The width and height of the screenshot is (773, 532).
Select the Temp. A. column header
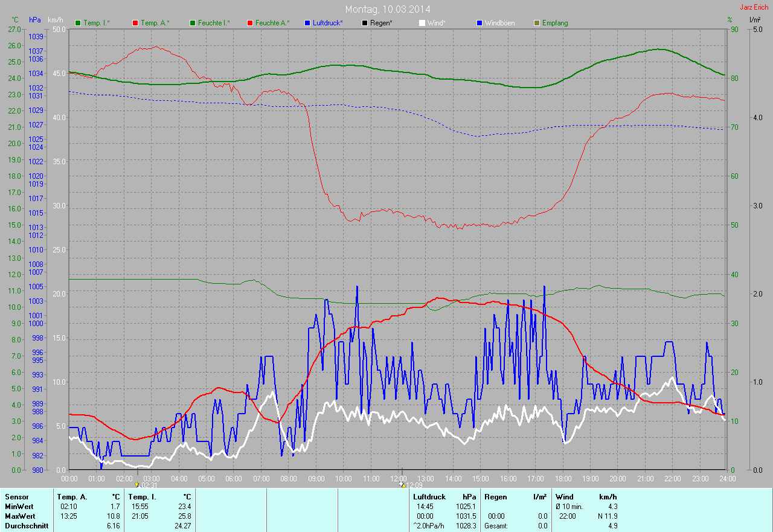[x=71, y=497]
